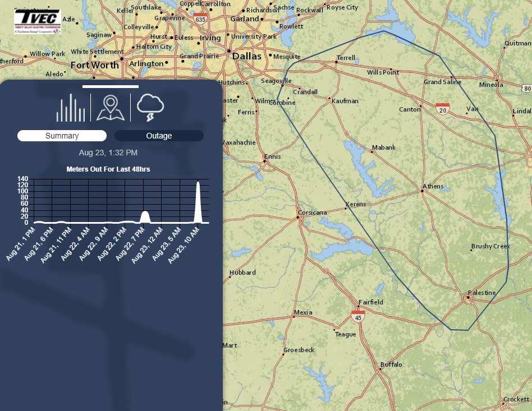Click the Meters Out For Last 48hrs title
The image size is (532, 411).
tap(108, 169)
